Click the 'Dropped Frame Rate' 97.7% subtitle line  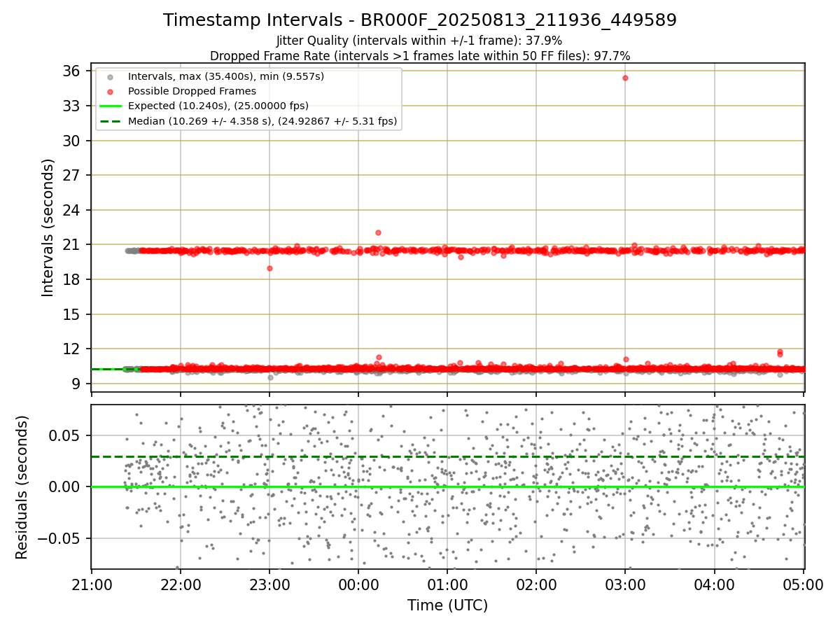[420, 55]
